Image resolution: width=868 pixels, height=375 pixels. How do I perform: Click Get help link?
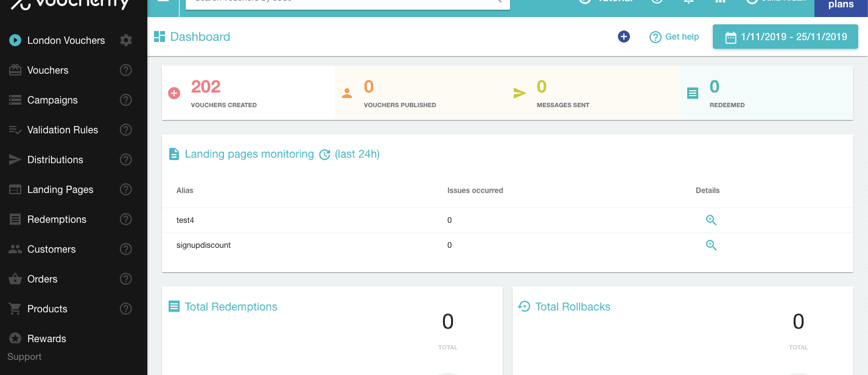674,37
